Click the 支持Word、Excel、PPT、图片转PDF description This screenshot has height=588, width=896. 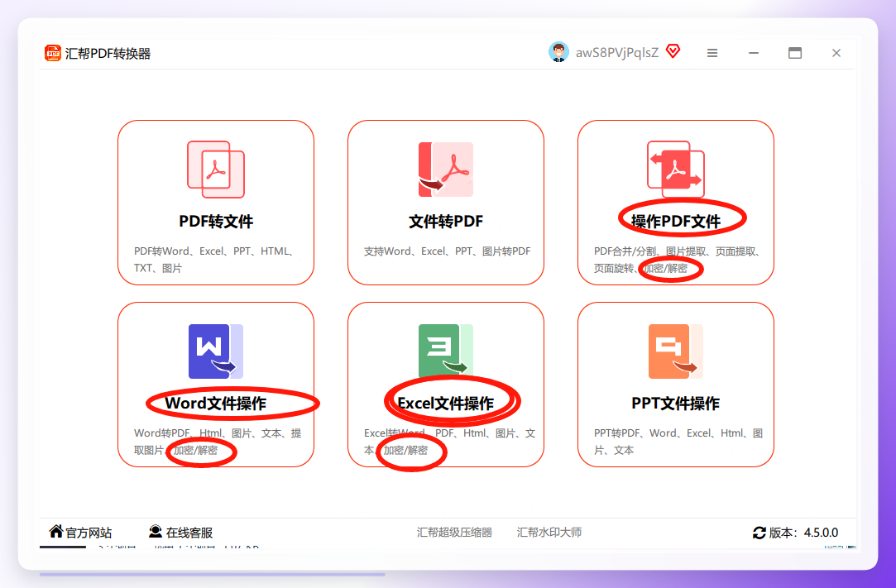[447, 251]
